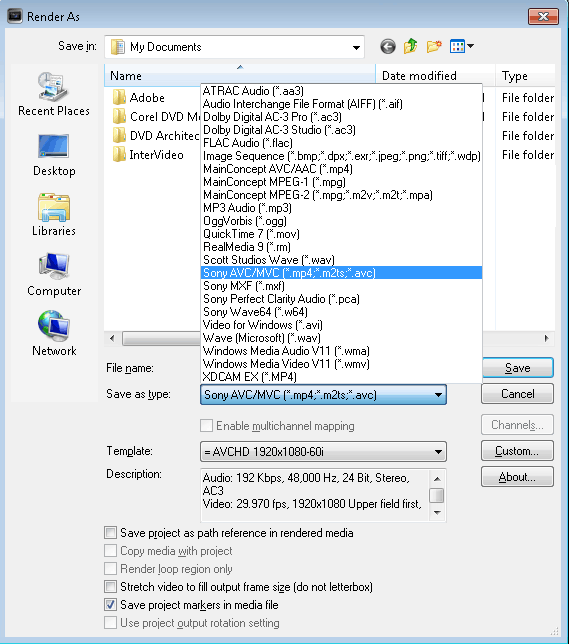Choose XDCAM EX (*.MP4)
569x644 pixels.
(x=341, y=377)
